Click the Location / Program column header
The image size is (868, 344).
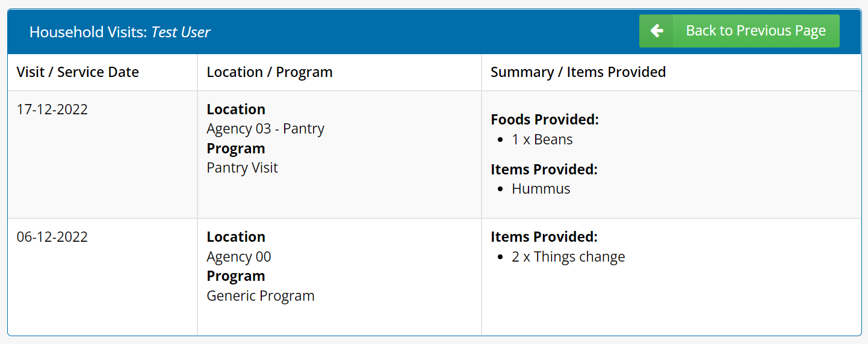tap(269, 72)
